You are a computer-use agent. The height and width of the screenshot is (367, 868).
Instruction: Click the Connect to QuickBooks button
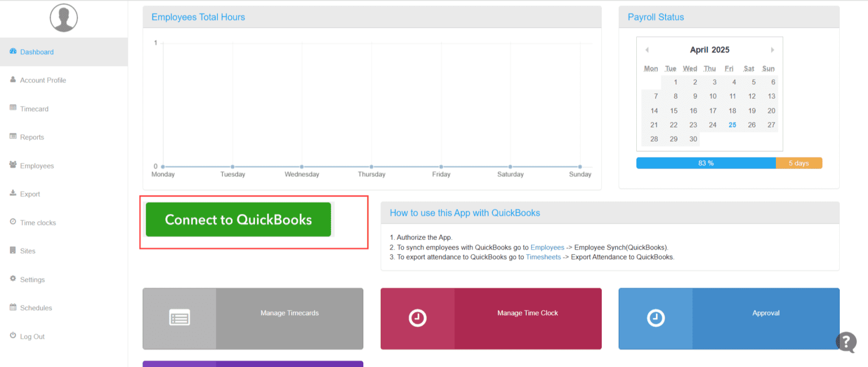237,220
